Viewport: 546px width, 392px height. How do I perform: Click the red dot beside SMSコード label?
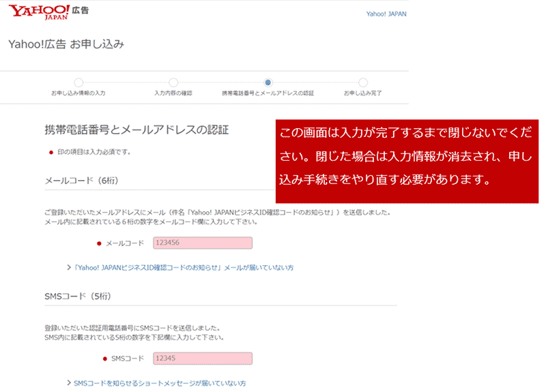tap(104, 359)
